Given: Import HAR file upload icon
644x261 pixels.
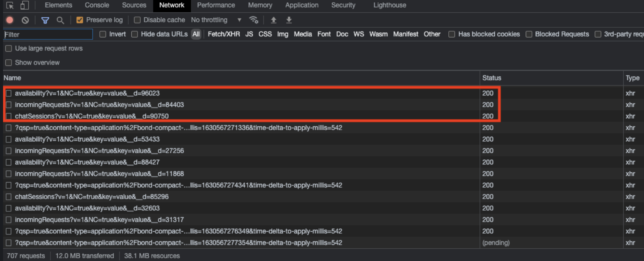Looking at the screenshot, I should pyautogui.click(x=273, y=20).
